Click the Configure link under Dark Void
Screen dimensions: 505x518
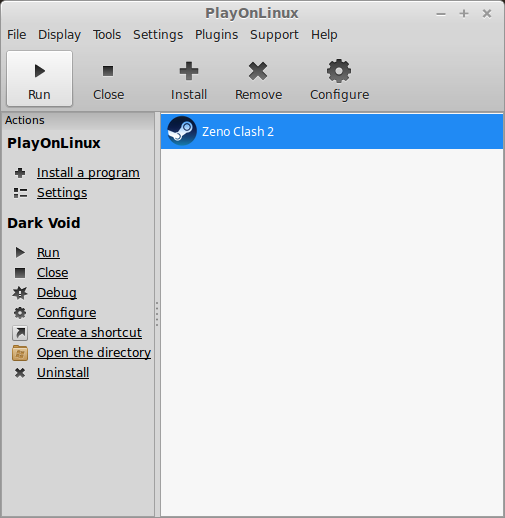tap(67, 313)
